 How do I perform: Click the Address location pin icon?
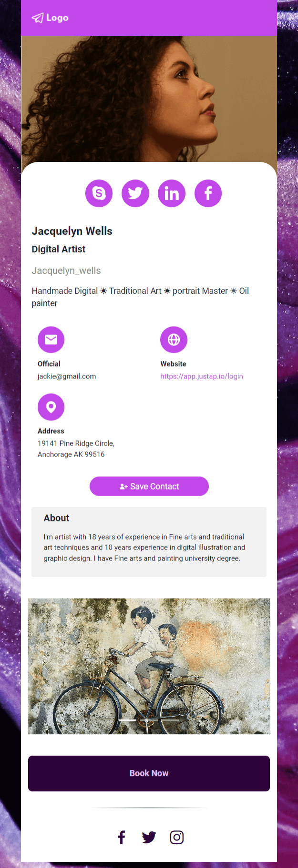51,407
